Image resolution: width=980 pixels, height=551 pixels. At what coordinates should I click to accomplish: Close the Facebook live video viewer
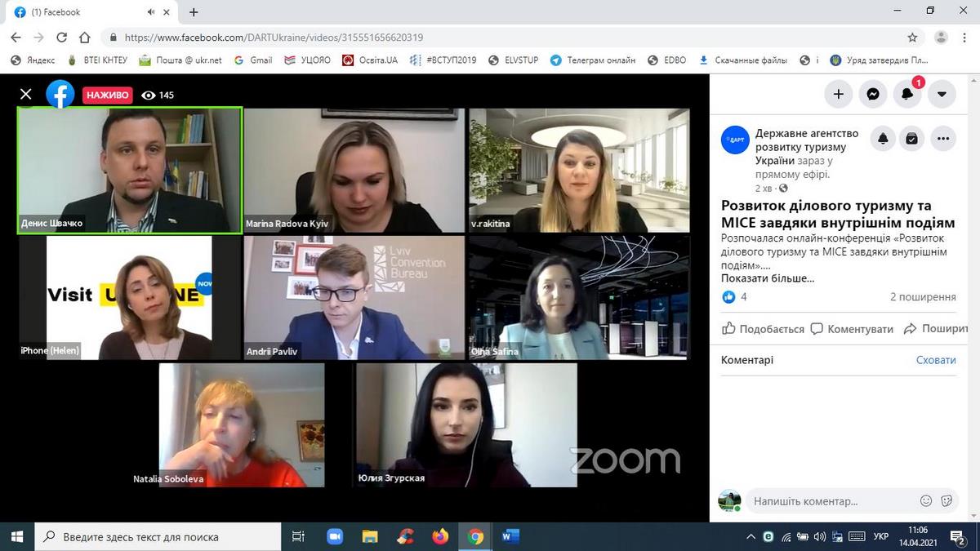[26, 95]
